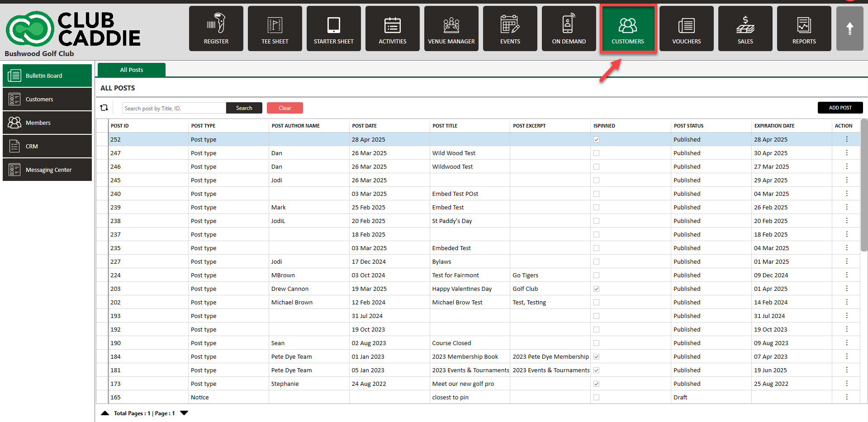The image size is (868, 422).
Task: Go to next page with down arrow
Action: point(184,413)
